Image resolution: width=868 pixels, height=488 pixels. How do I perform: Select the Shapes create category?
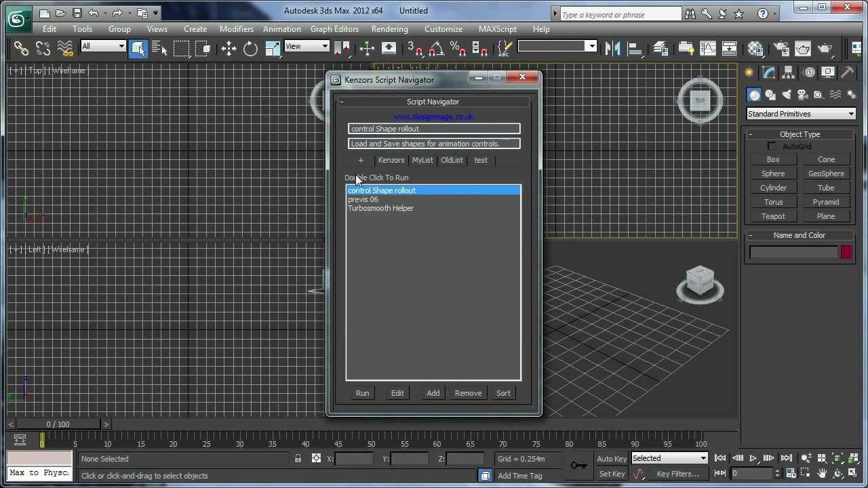click(x=770, y=95)
